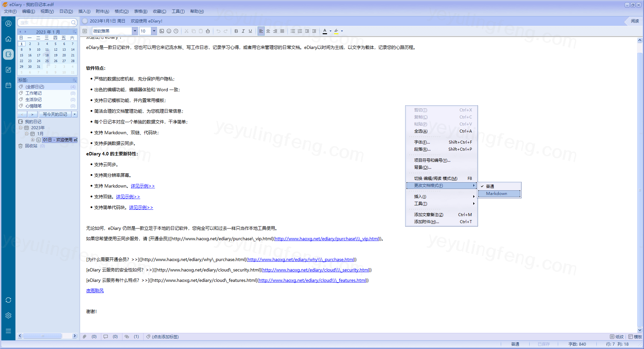
Task: Go to next diary with > button
Action: coord(32,114)
